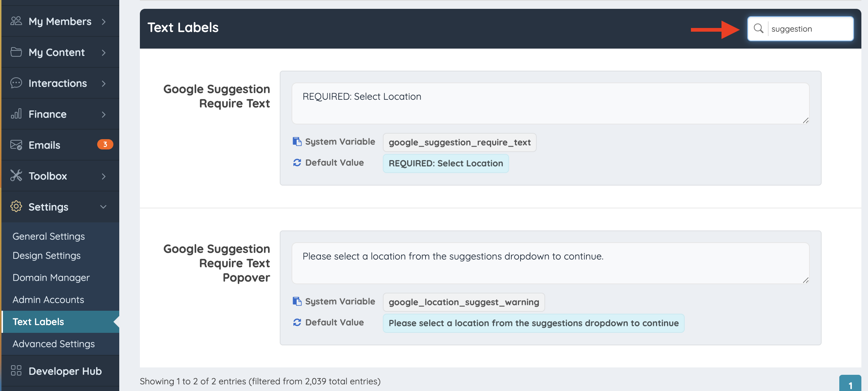868x391 pixels.
Task: Expand the My Members chevron
Action: (x=103, y=22)
